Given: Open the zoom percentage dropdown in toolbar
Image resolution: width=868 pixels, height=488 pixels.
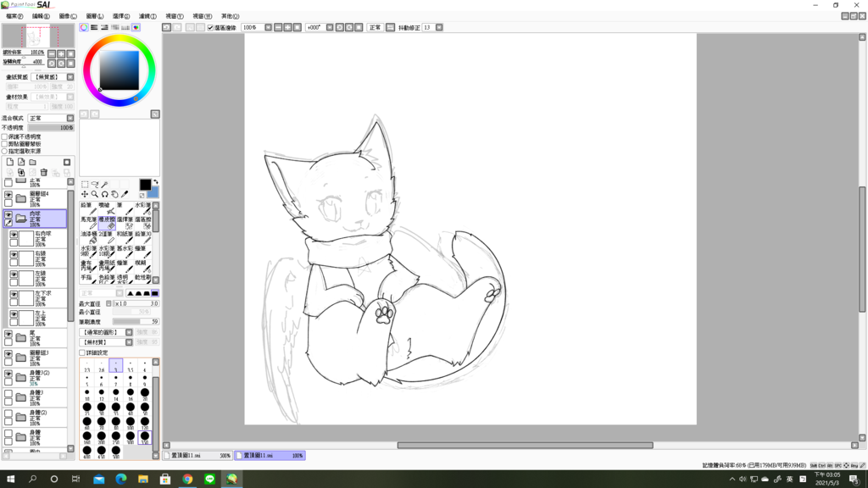Looking at the screenshot, I should click(269, 27).
